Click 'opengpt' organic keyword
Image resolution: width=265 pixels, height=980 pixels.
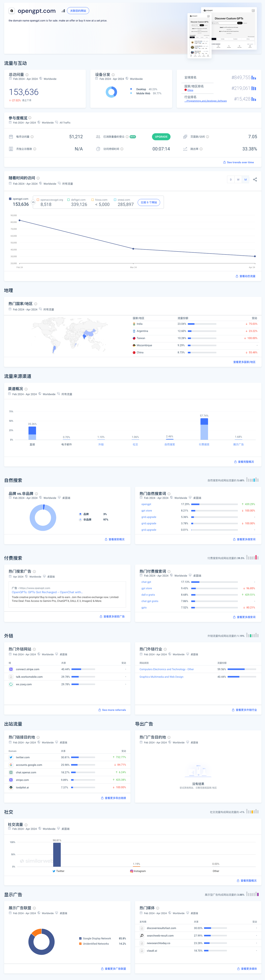coord(146,505)
